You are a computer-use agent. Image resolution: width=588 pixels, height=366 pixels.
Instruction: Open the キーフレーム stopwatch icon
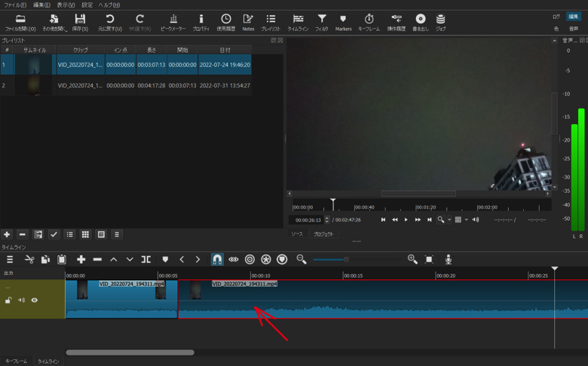pos(369,23)
